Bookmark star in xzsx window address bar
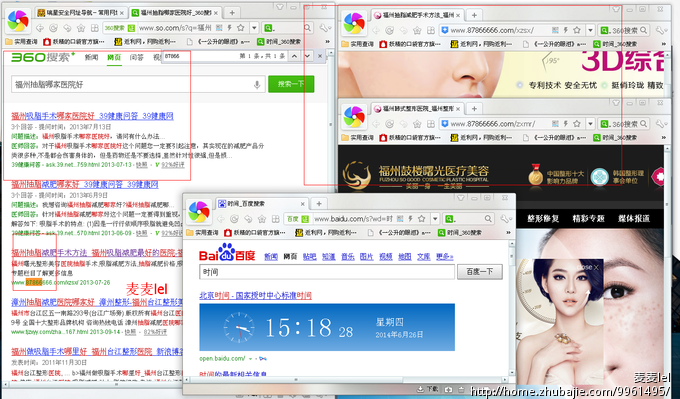 [577, 30]
